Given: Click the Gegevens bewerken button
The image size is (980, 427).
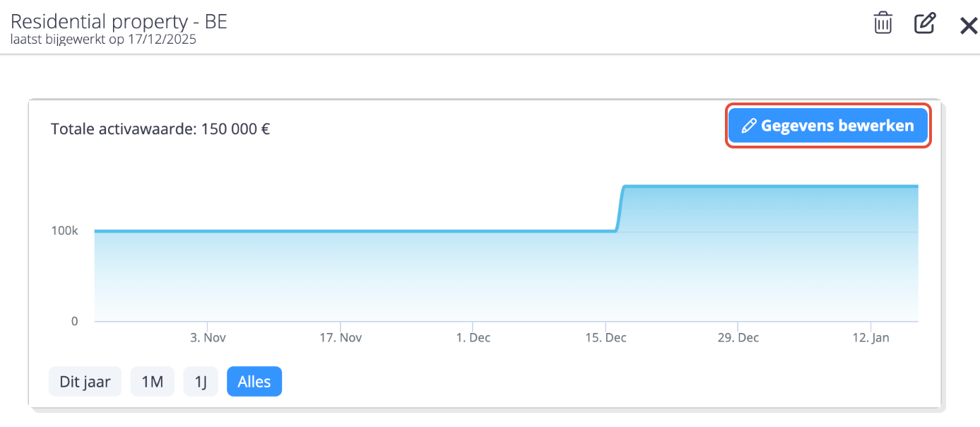Looking at the screenshot, I should (x=828, y=126).
